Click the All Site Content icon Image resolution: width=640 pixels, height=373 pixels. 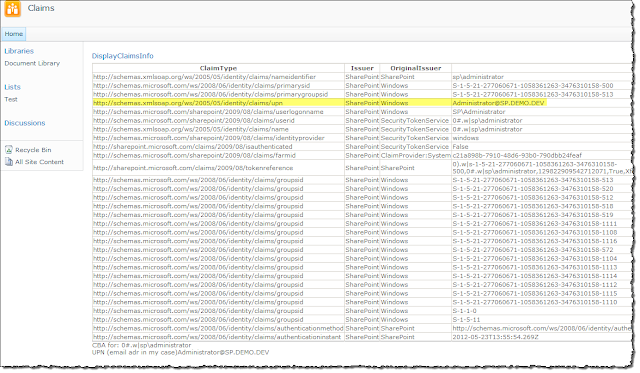(9, 162)
